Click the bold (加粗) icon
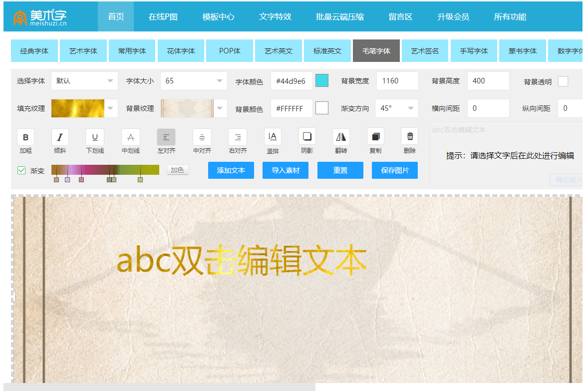The height and width of the screenshot is (391, 588). pos(25,137)
